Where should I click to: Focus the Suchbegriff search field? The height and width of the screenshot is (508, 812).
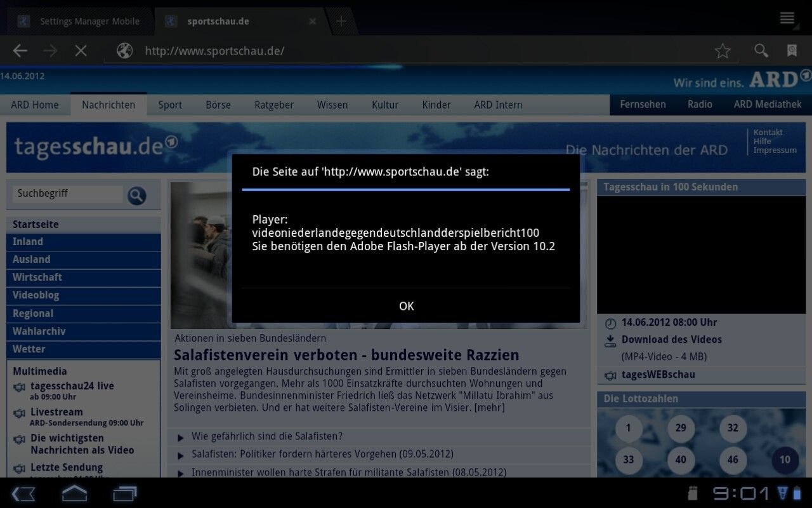pyautogui.click(x=67, y=194)
